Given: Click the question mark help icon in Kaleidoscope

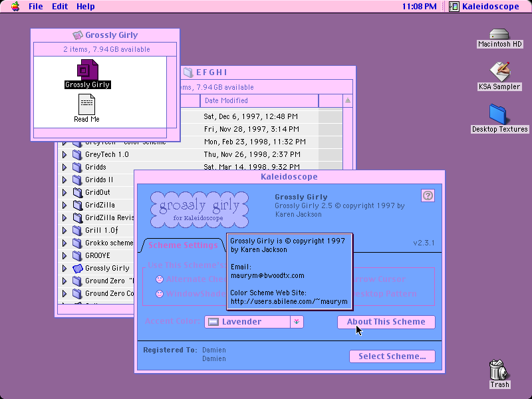Looking at the screenshot, I should pyautogui.click(x=428, y=196).
